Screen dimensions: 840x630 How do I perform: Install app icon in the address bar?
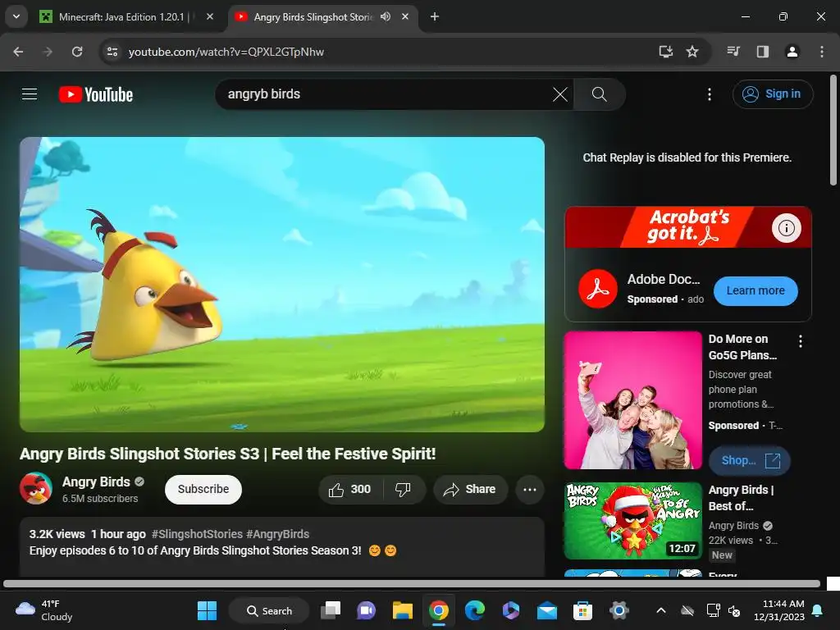pyautogui.click(x=666, y=52)
